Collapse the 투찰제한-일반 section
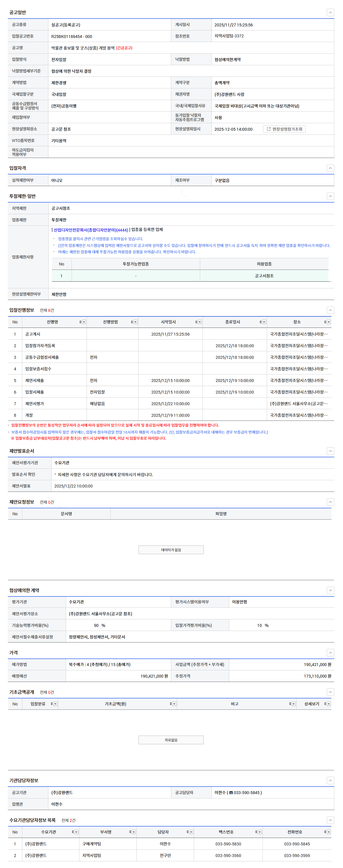Viewport: 343px width, 868px height. (330, 196)
